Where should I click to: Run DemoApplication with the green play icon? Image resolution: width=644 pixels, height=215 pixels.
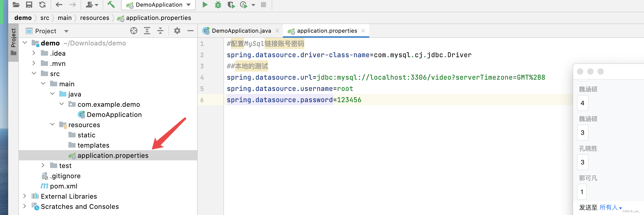[205, 5]
